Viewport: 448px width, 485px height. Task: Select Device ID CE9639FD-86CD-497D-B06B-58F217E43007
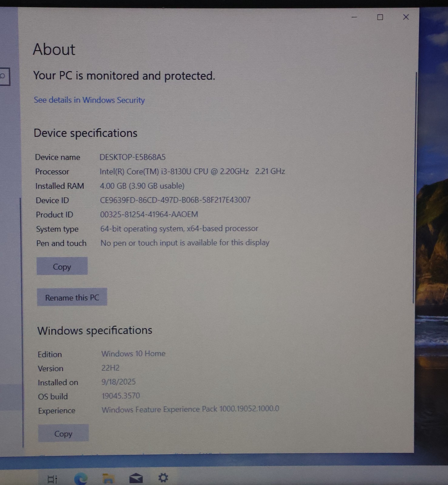pyautogui.click(x=175, y=200)
